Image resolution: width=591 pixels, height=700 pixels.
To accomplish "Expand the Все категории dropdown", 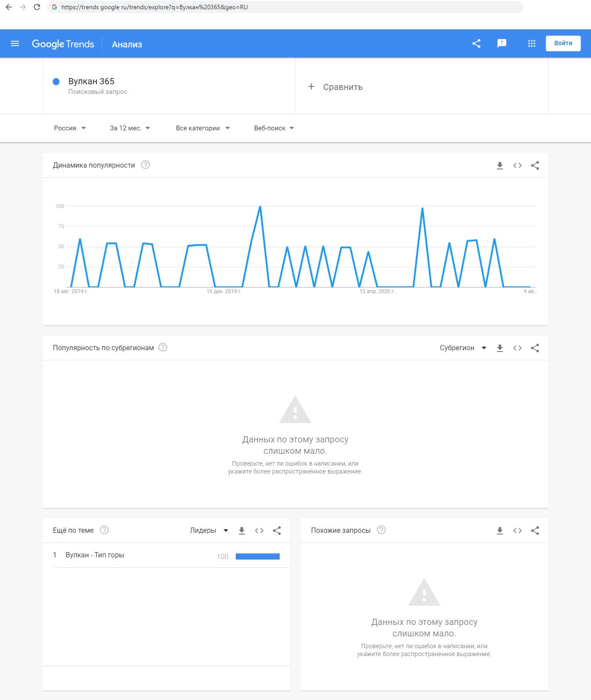I will 202,128.
